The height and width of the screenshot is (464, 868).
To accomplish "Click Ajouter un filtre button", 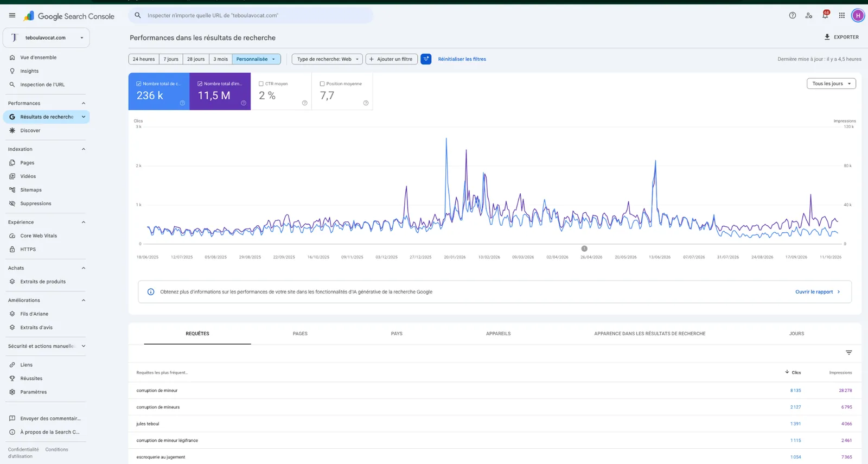I will (392, 59).
